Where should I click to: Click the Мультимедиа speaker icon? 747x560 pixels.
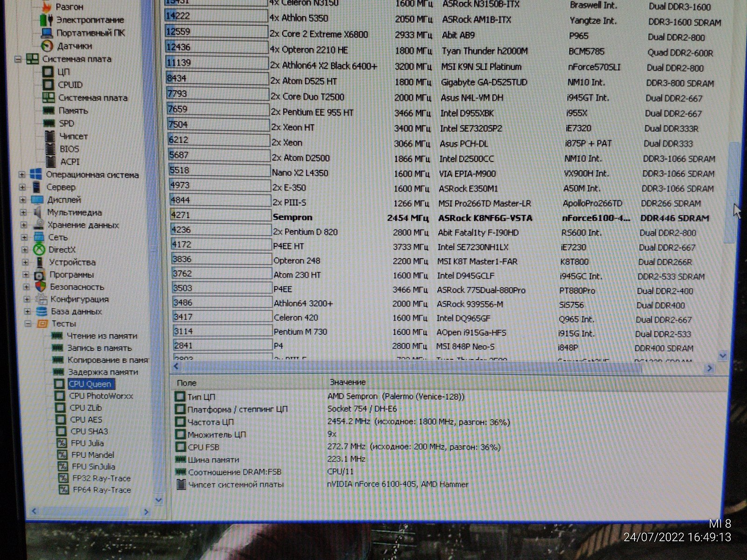pos(38,212)
